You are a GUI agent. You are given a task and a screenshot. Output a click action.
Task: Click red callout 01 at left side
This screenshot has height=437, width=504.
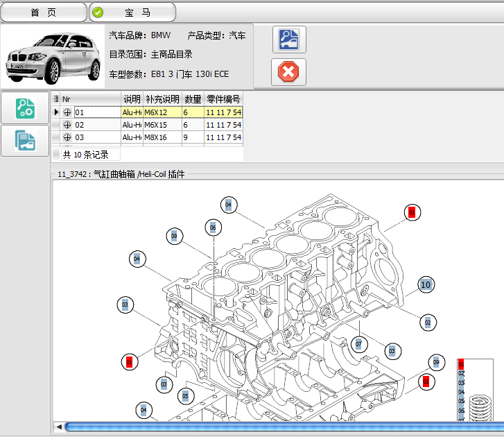pyautogui.click(x=129, y=362)
